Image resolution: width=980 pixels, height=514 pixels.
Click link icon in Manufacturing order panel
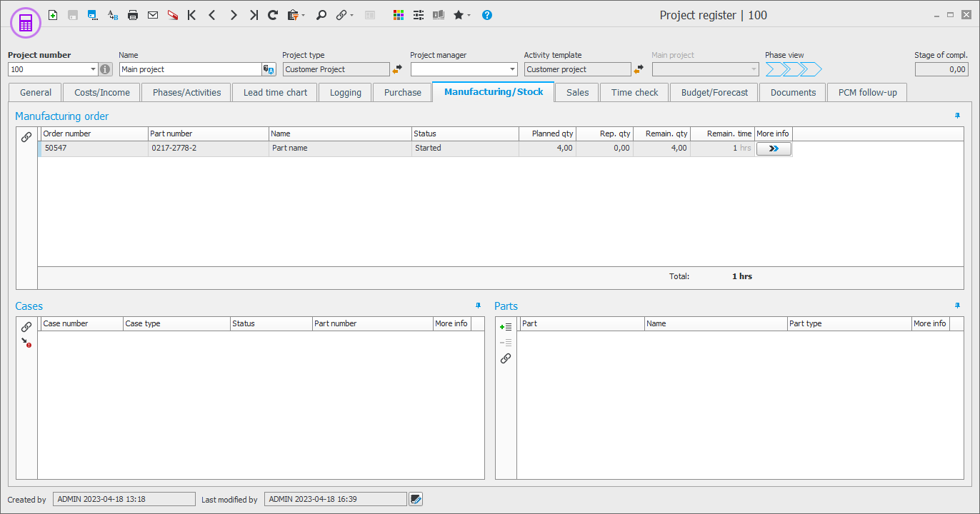coord(26,137)
